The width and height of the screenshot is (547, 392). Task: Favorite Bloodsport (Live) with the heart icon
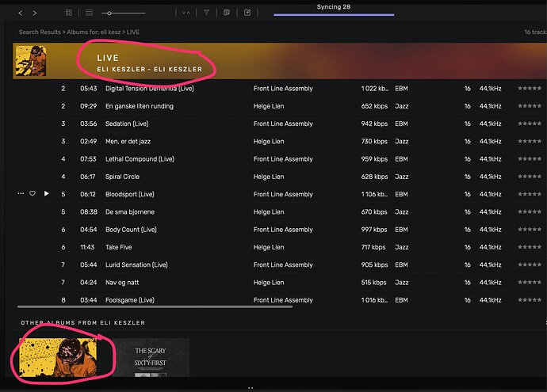(33, 193)
